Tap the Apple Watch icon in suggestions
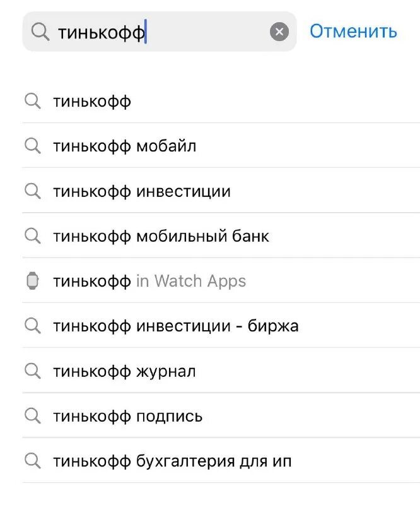Image resolution: width=420 pixels, height=505 pixels. (x=32, y=281)
